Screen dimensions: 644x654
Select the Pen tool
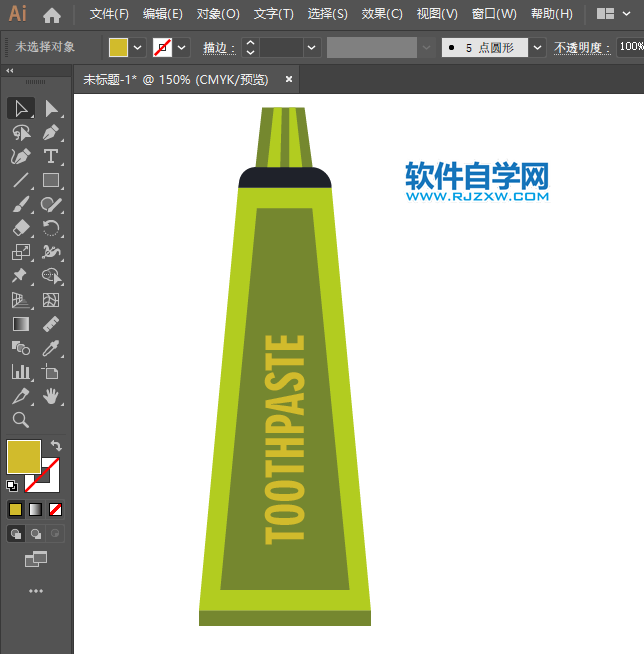click(51, 133)
